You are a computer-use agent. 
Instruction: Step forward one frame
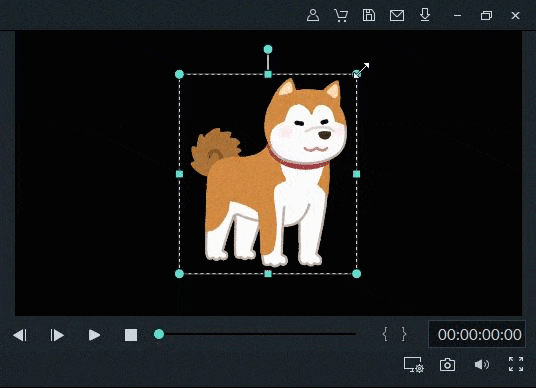click(x=57, y=335)
